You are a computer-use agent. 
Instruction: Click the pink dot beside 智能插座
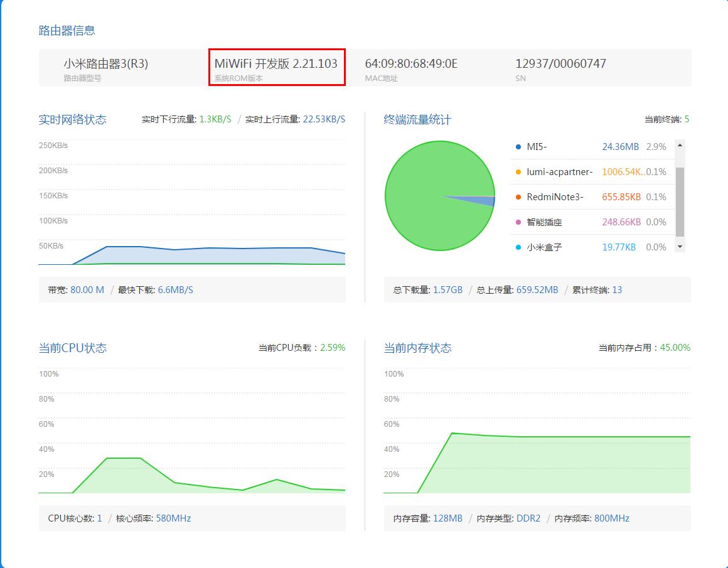518,222
